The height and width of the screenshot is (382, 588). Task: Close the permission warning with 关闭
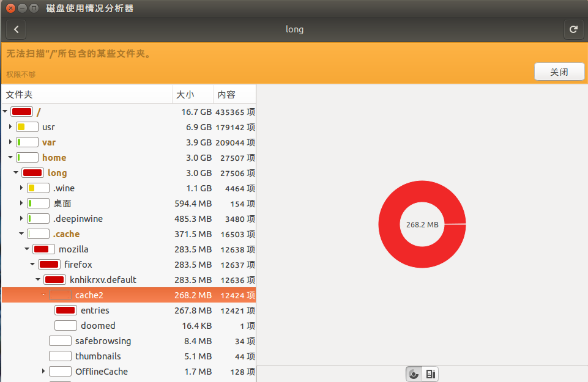click(x=559, y=72)
